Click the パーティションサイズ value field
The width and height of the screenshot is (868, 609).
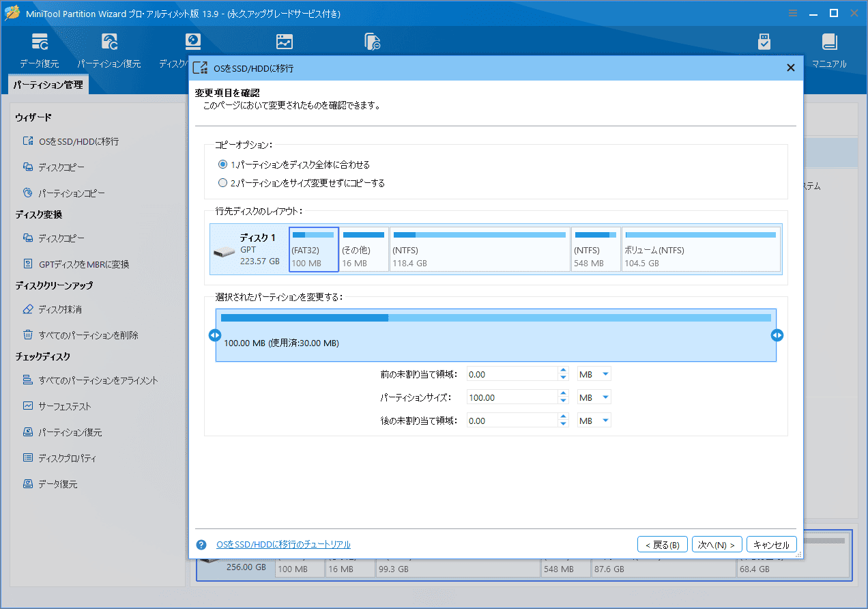512,397
